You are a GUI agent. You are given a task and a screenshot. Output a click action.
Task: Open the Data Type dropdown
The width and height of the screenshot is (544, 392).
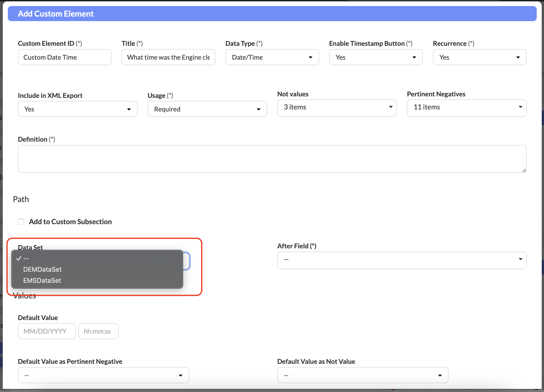click(272, 57)
